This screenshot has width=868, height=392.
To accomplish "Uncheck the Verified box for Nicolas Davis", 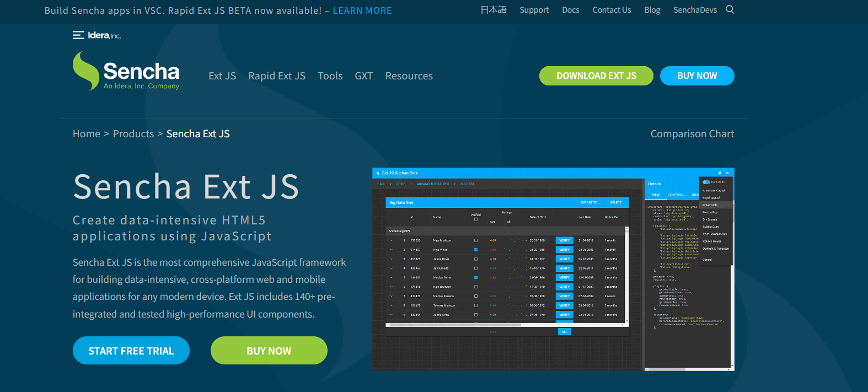I will click(476, 277).
